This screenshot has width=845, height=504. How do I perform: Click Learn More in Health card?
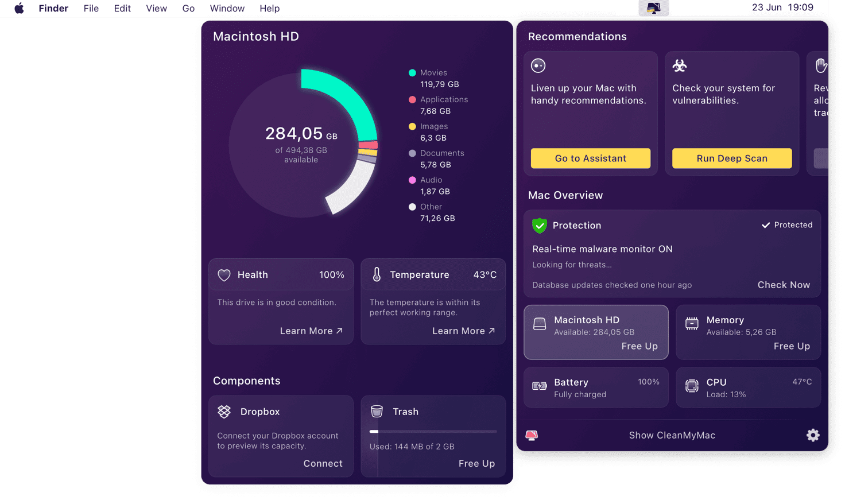tap(311, 331)
